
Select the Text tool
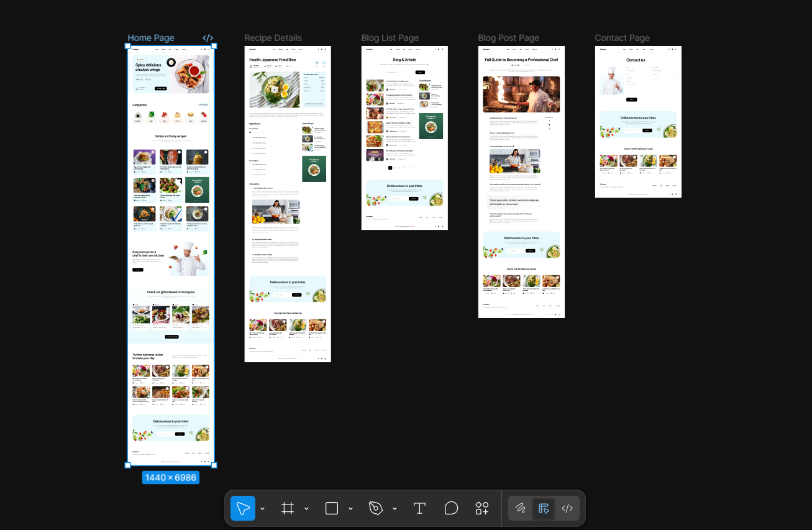click(419, 508)
